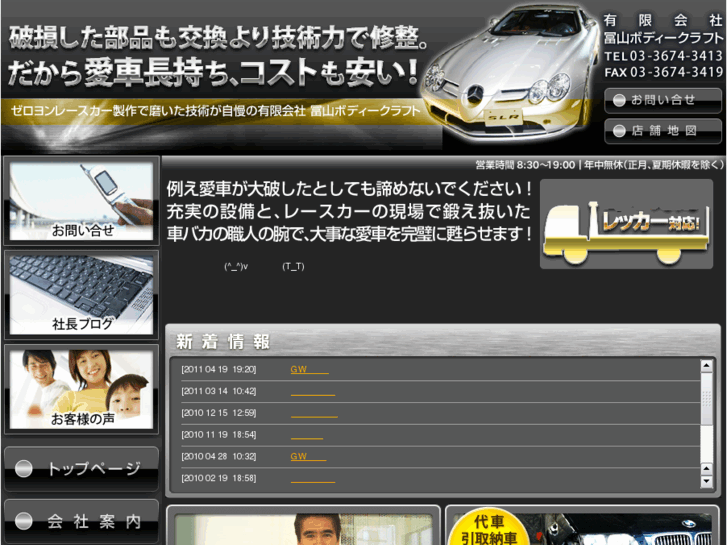Open the 店舗地図 store map button
Screen dimensions: 727x545
(x=663, y=131)
